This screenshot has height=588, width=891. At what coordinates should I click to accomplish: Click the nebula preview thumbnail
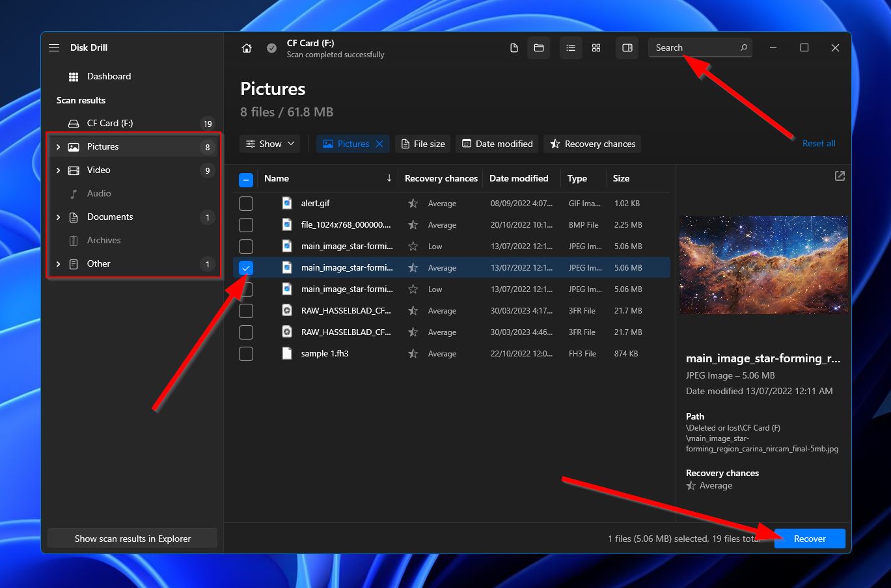coord(763,265)
